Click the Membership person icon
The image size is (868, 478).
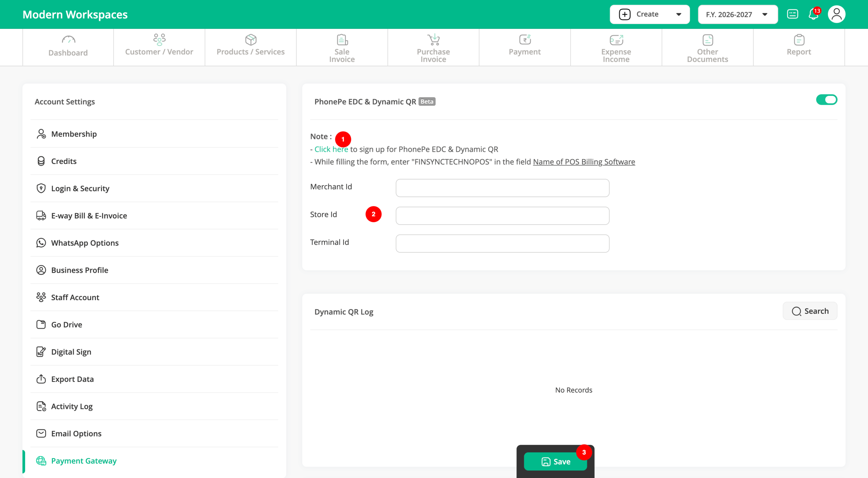click(x=41, y=134)
